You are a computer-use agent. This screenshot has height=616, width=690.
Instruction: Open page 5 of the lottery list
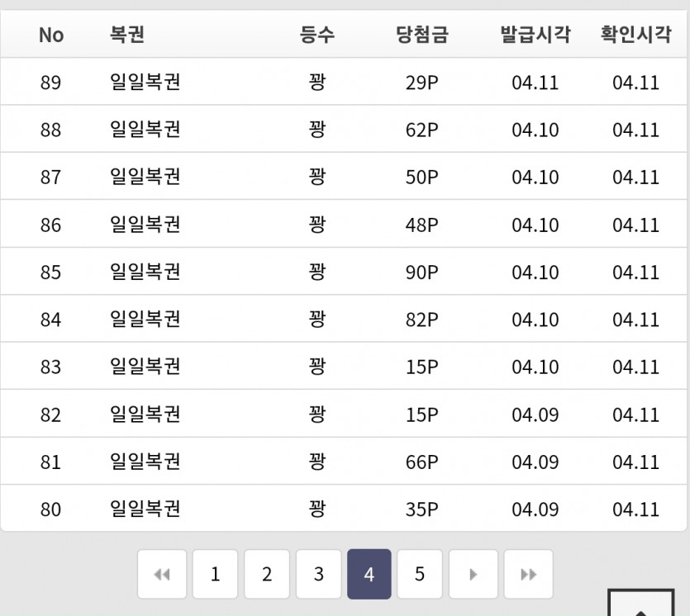click(420, 574)
